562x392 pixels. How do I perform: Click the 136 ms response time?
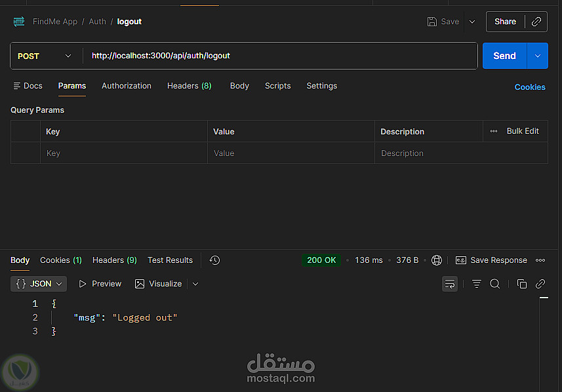point(369,260)
